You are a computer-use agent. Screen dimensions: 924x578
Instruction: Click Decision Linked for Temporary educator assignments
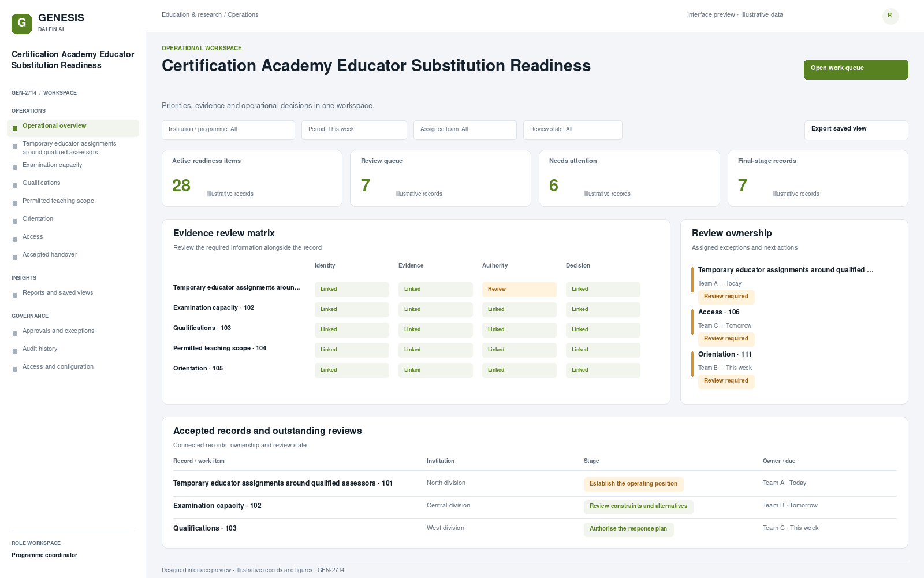click(x=603, y=290)
